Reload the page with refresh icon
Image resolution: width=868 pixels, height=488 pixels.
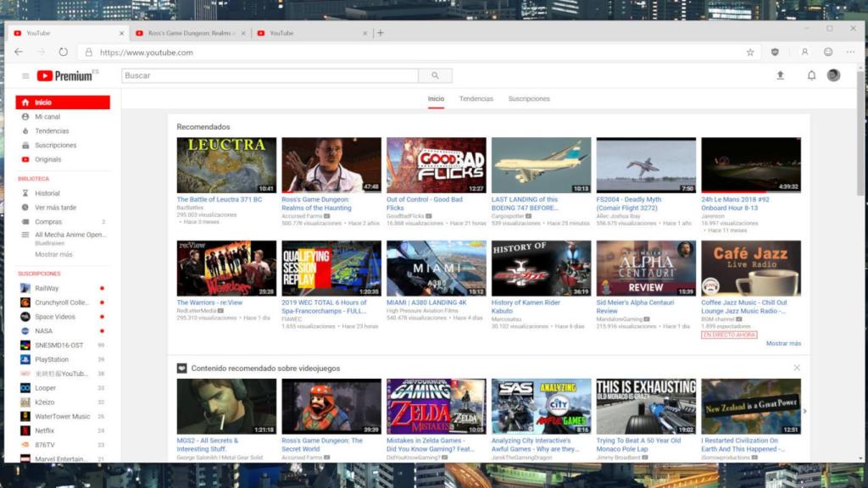(x=63, y=52)
